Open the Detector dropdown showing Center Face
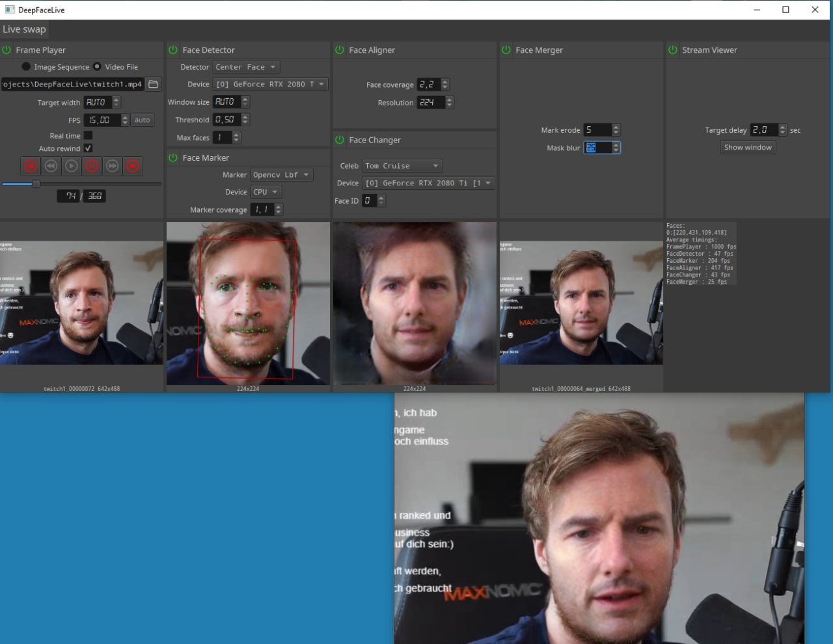 click(246, 67)
